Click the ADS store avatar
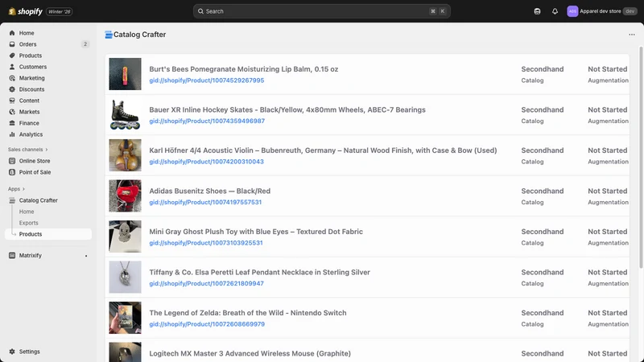The width and height of the screenshot is (644, 362). click(572, 11)
